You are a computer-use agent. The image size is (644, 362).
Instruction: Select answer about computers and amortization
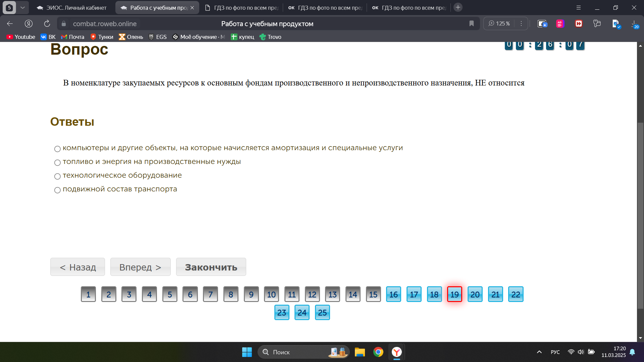(x=57, y=149)
